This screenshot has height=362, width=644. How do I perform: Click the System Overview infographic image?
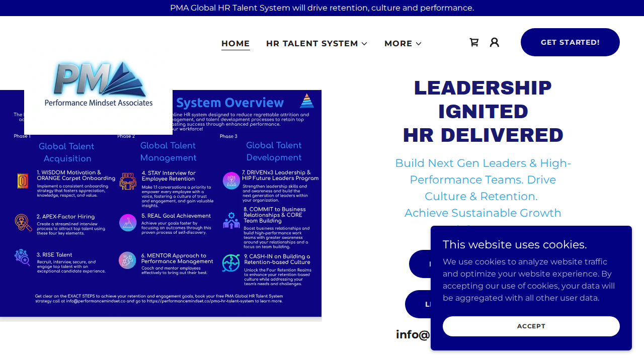pos(160,204)
